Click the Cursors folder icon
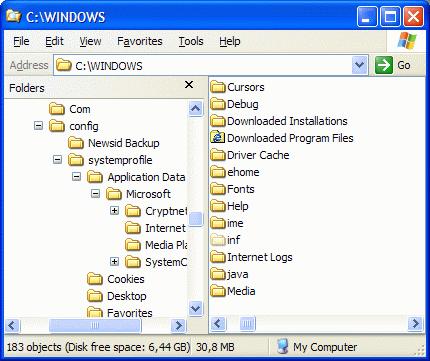Image resolution: width=430 pixels, height=361 pixels. click(x=218, y=87)
